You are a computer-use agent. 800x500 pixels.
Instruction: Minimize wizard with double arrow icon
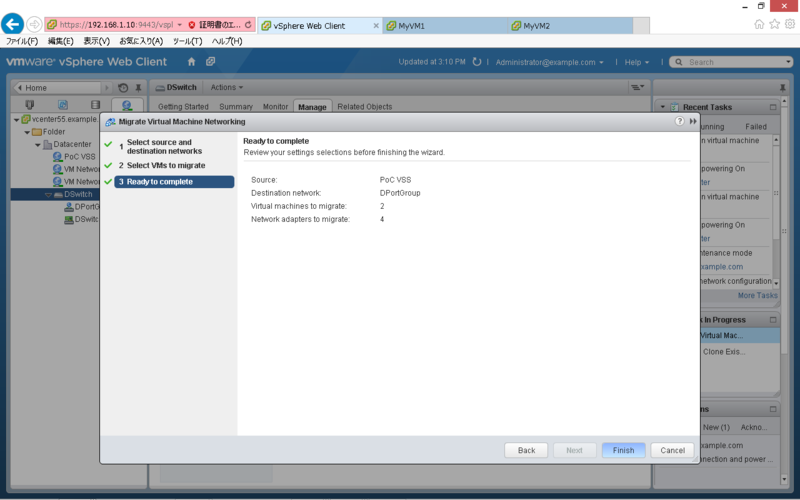pos(693,121)
